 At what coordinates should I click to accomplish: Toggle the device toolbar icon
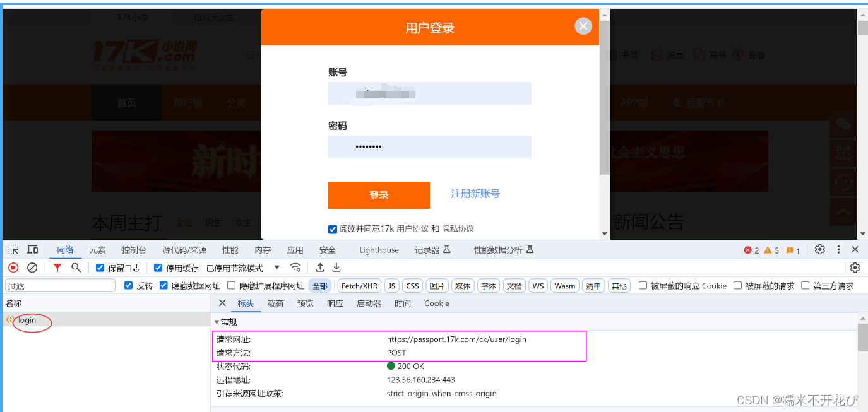32,250
